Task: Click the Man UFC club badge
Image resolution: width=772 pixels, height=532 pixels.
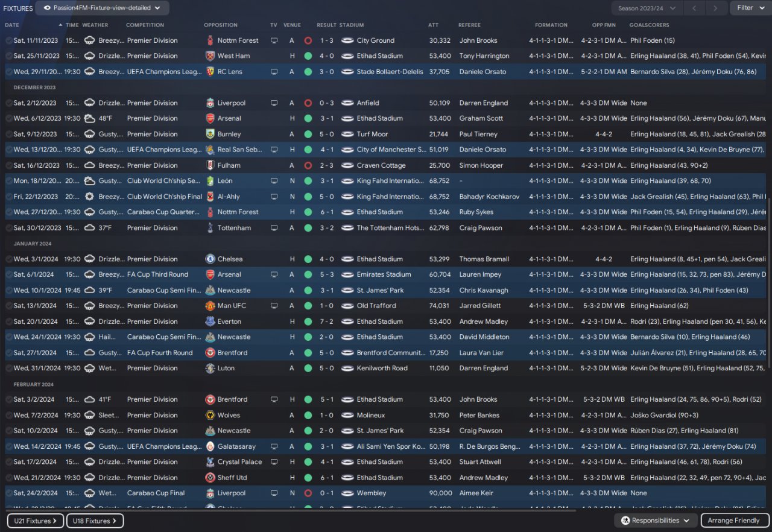Action: pos(210,306)
